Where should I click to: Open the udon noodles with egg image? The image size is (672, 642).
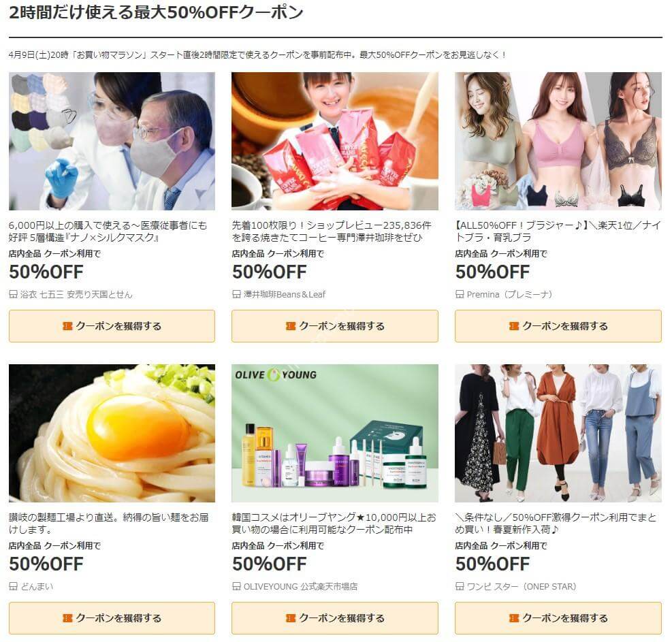click(112, 433)
